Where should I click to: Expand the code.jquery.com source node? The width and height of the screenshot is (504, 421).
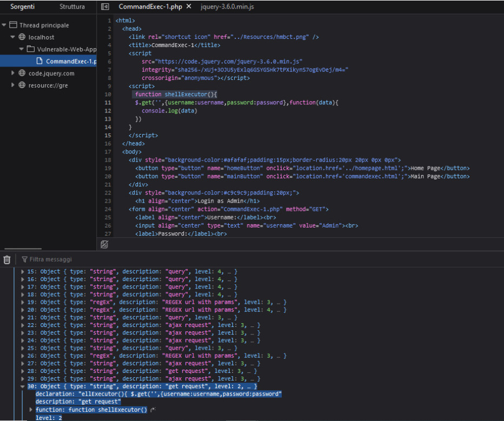click(x=13, y=73)
